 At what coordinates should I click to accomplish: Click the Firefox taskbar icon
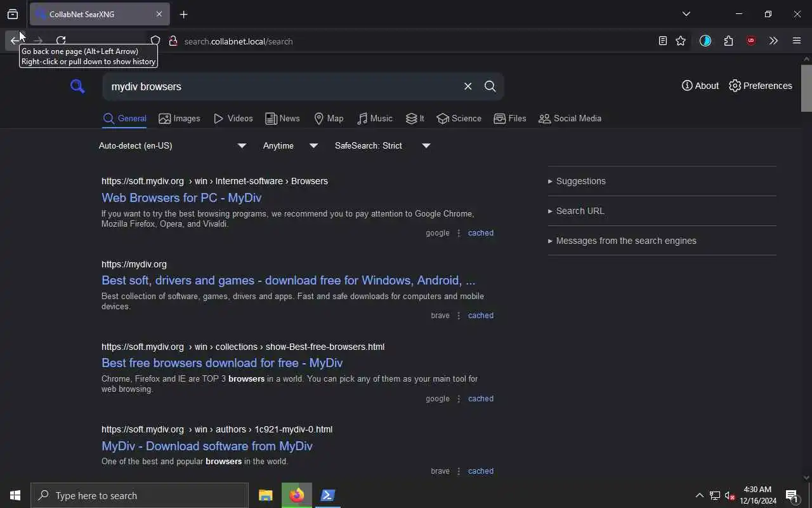pos(297,495)
